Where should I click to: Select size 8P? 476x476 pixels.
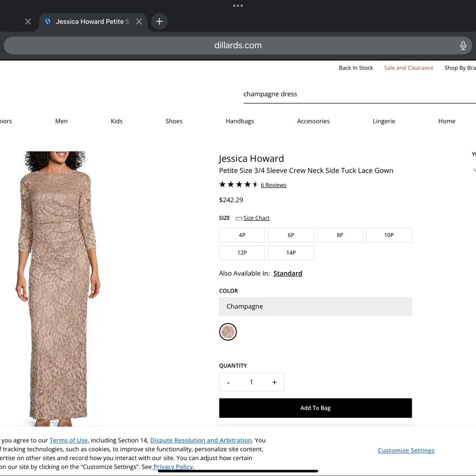click(x=340, y=235)
